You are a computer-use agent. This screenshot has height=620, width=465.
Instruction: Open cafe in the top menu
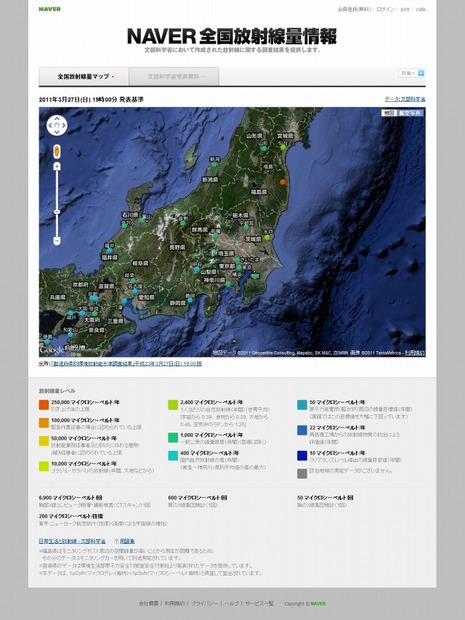[x=420, y=9]
